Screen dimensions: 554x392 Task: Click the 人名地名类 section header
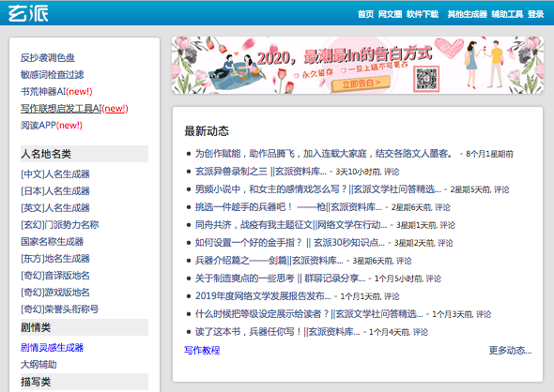pyautogui.click(x=85, y=154)
